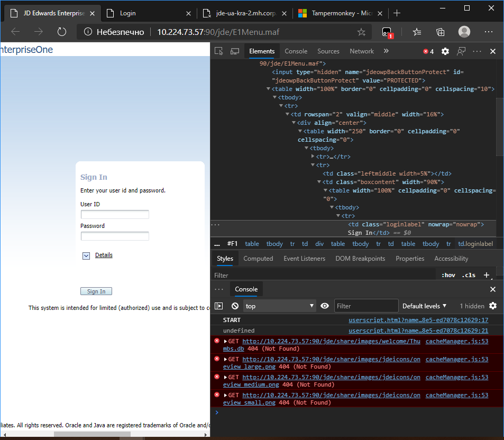The height and width of the screenshot is (440, 504).
Task: Open the Tampermonkey extension icon
Action: [x=387, y=32]
